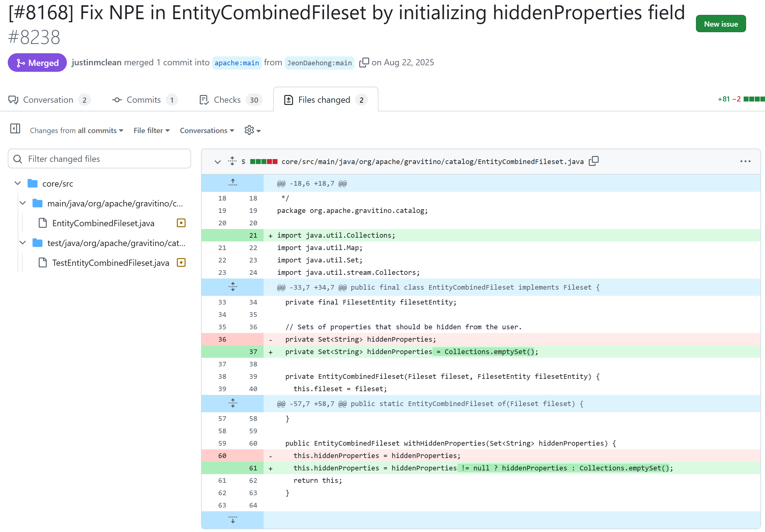
Task: Focus the Filter changed files input
Action: point(99,159)
